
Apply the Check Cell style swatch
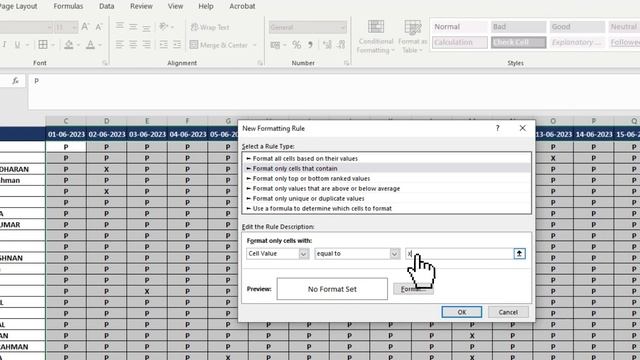coord(518,42)
